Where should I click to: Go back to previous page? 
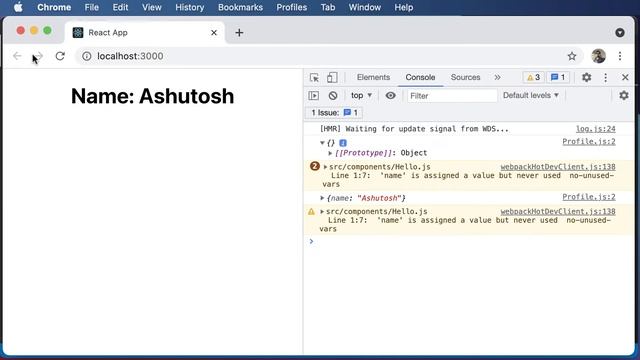17,56
